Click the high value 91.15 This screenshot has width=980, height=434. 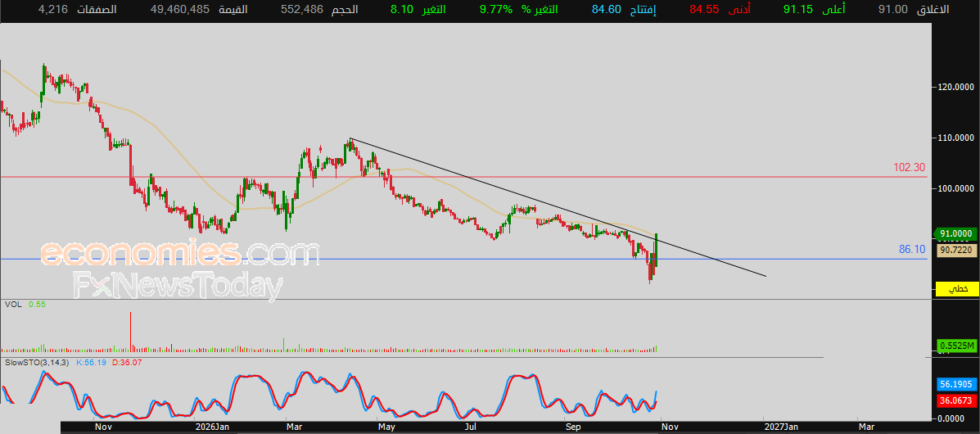coord(799,9)
